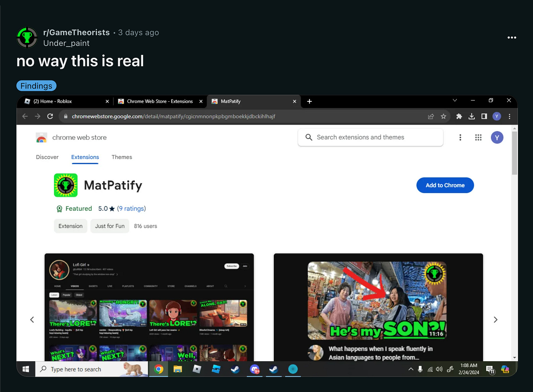This screenshot has height=392, width=533.
Task: Close the Chrome Web Store - Extensions tab
Action: [x=201, y=101]
